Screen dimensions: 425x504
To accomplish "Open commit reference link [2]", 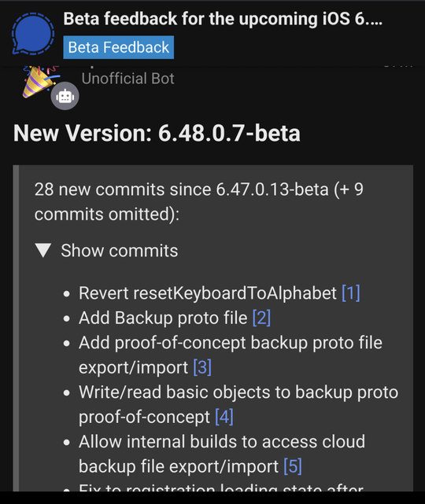I will (x=261, y=318).
